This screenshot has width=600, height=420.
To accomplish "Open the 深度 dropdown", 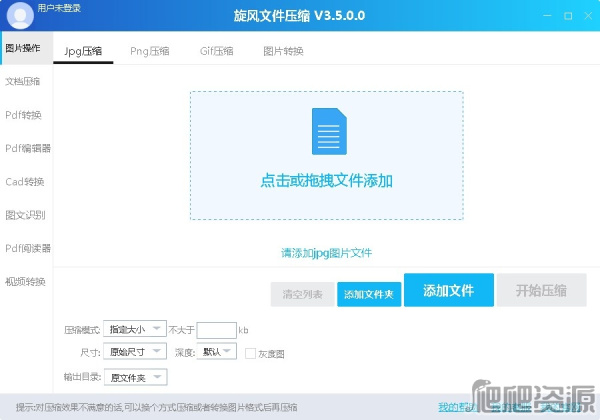I will 217,352.
